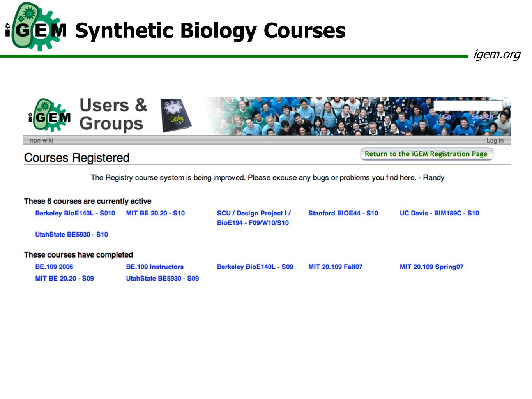The width and height of the screenshot is (532, 399).
Task: Click the Go button in banner
Action: click(447, 117)
